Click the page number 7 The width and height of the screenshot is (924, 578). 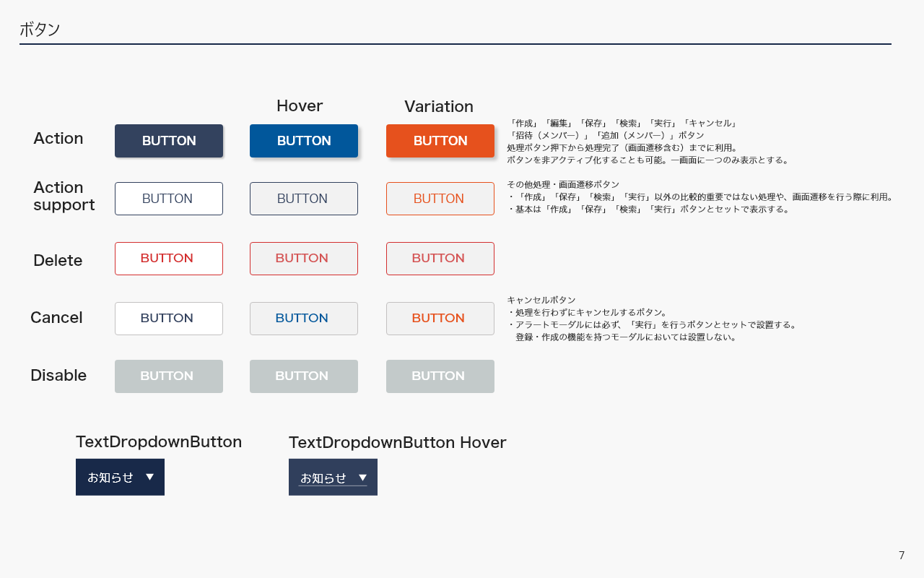[x=901, y=556]
